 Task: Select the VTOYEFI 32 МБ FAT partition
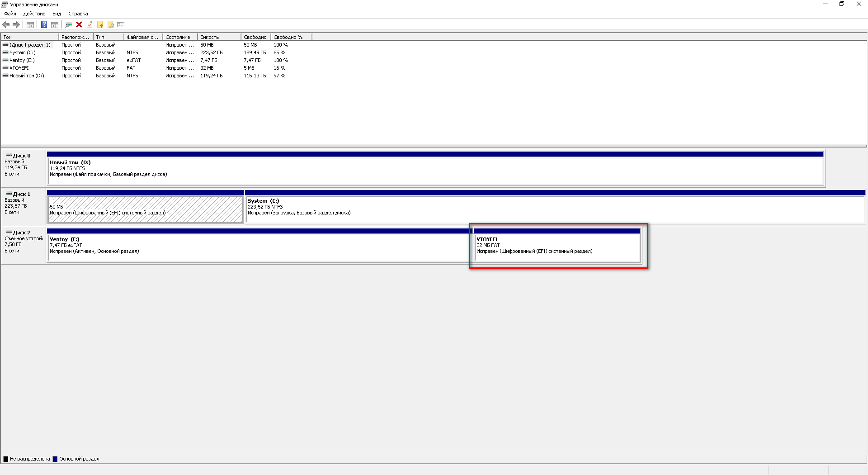click(557, 245)
